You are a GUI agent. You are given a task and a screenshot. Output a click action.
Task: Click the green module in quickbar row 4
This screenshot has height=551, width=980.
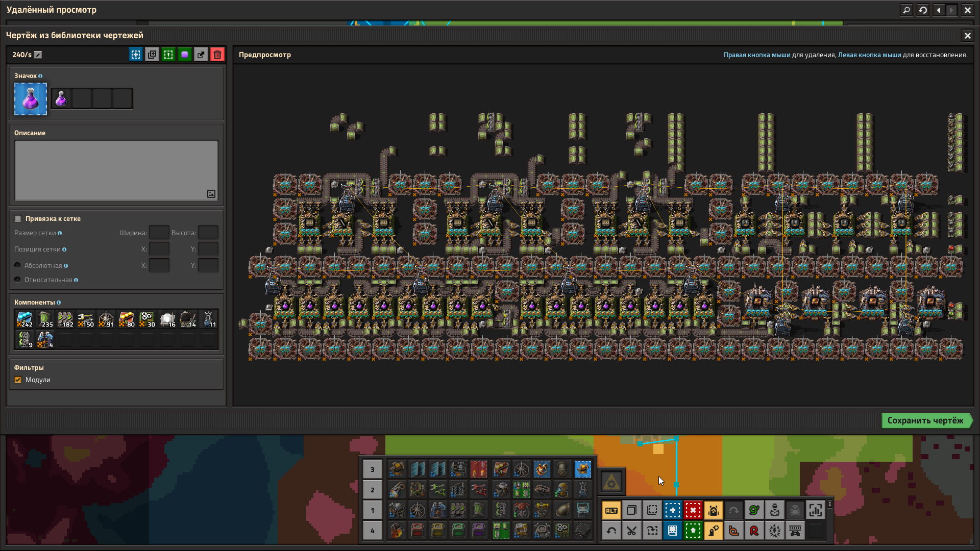[x=458, y=531]
